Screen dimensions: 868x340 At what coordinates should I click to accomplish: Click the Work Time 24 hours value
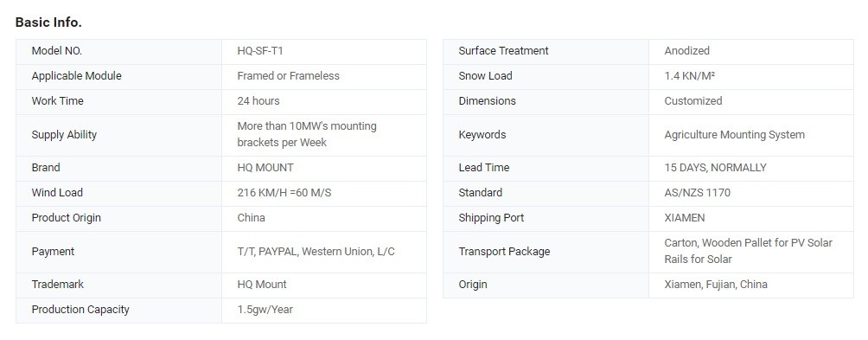pos(258,101)
